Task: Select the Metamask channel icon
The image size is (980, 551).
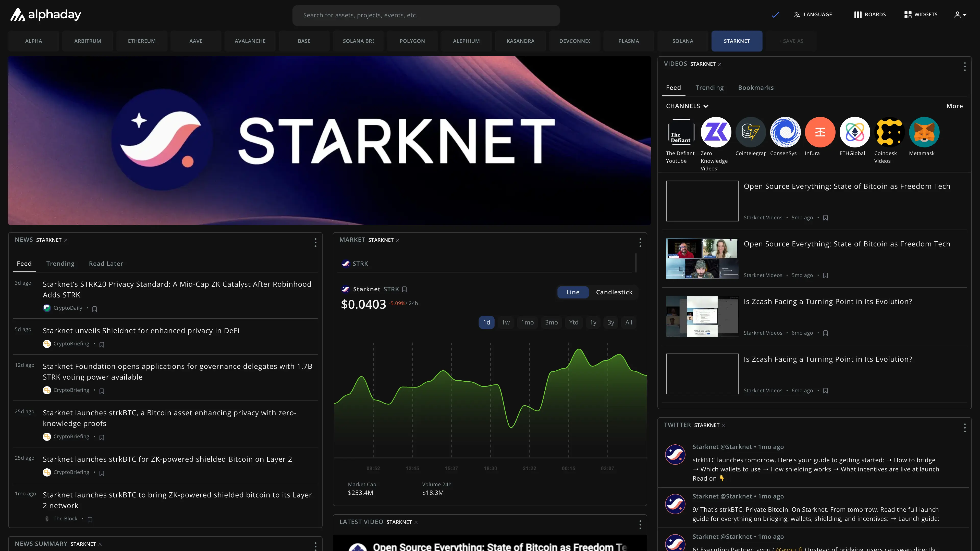Action: [x=924, y=132]
